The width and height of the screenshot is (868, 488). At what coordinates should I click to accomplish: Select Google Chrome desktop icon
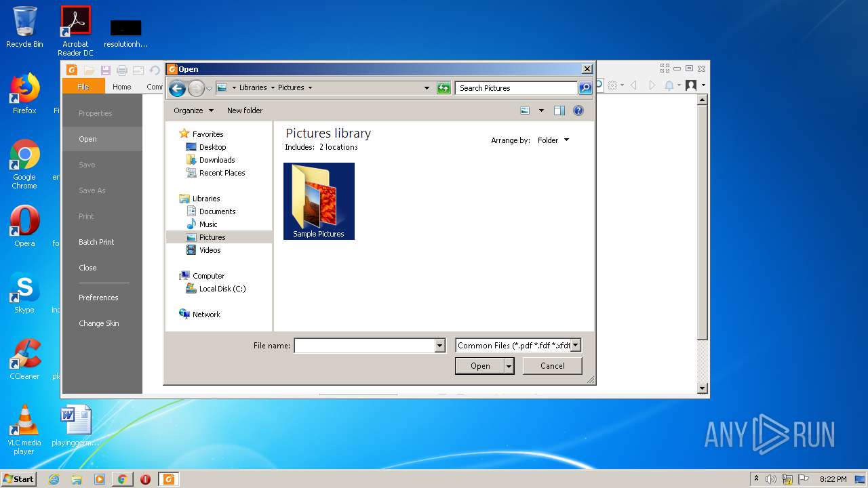(x=24, y=165)
